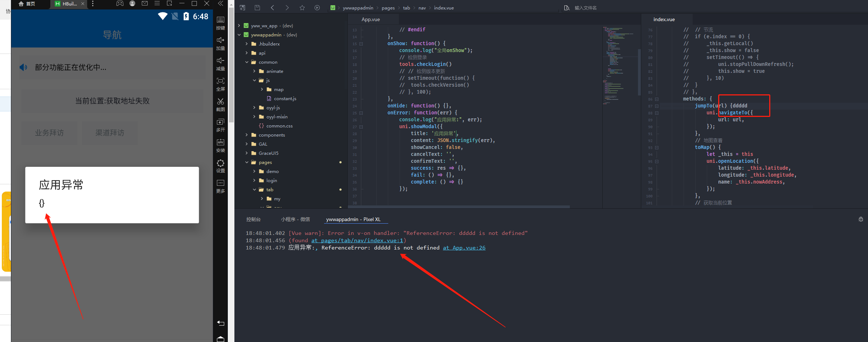Screen dimensions: 868x342
Task: Click the App.vue code minimap
Action: click(620, 66)
